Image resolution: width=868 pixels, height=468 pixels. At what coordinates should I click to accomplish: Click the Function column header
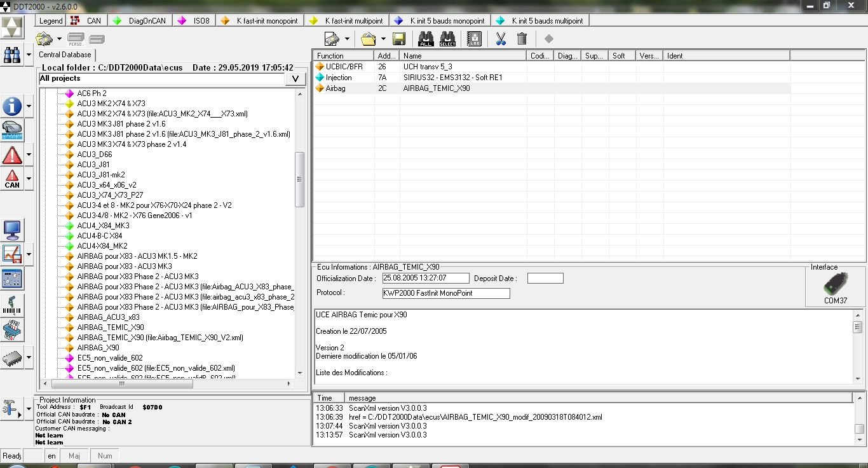point(343,56)
